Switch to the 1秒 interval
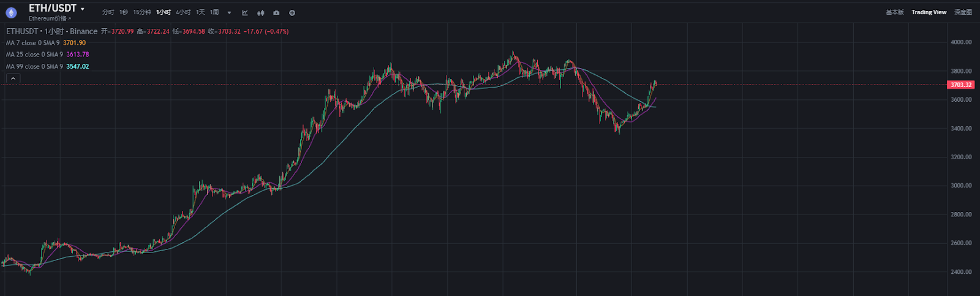 [124, 12]
